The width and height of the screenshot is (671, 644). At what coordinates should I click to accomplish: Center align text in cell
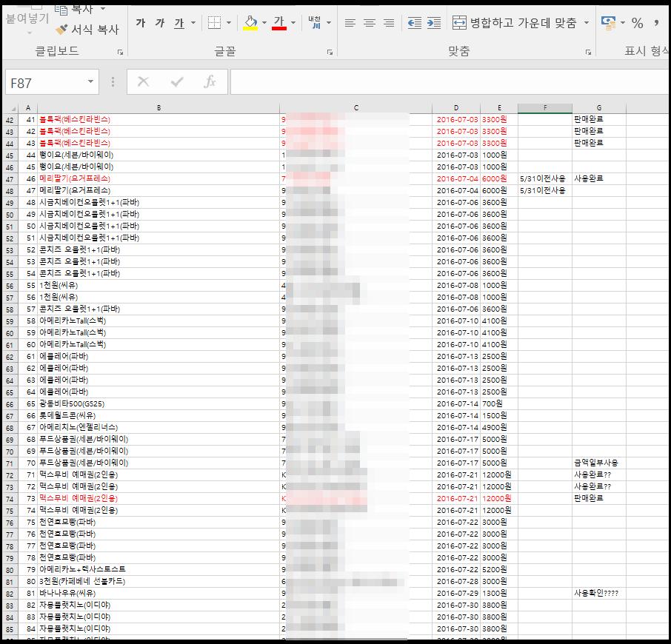(370, 24)
